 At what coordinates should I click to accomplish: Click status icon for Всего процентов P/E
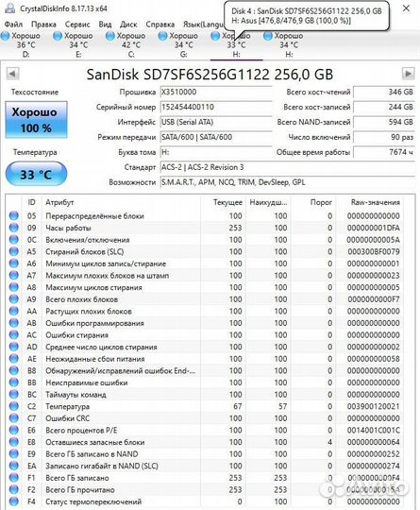click(13, 431)
